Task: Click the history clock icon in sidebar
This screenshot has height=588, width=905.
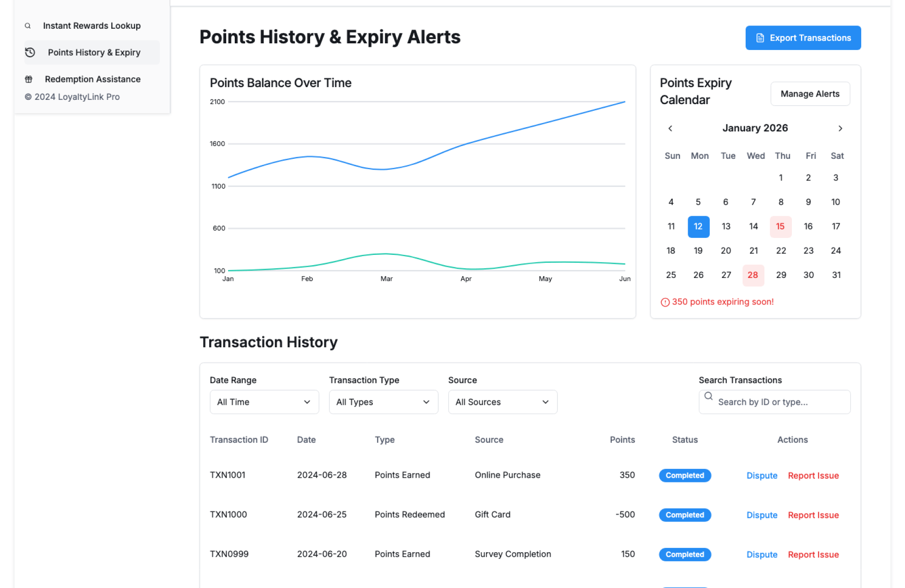Action: coord(30,52)
